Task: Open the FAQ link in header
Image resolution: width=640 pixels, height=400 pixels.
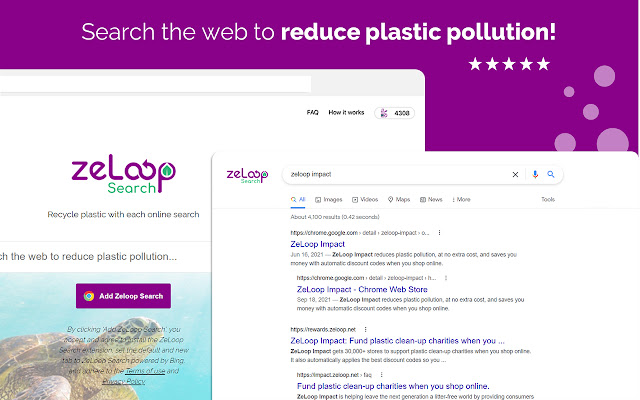Action: point(312,113)
